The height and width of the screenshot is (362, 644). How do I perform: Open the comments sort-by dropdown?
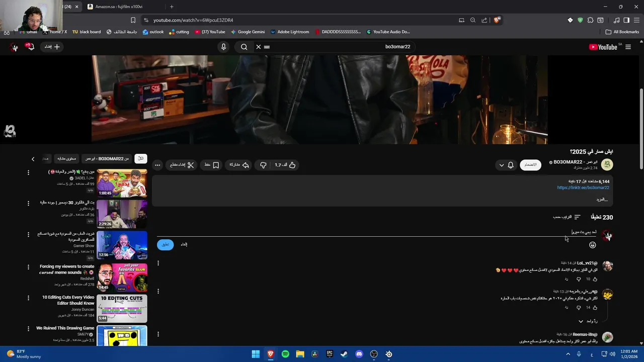(567, 217)
